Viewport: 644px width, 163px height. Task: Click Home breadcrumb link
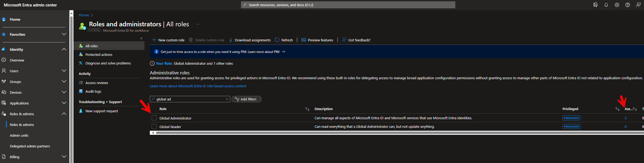(x=84, y=15)
